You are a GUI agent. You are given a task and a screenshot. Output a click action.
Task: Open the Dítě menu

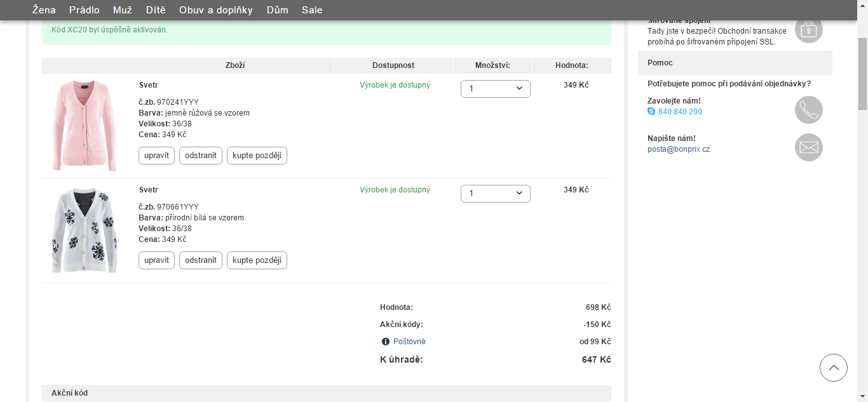pyautogui.click(x=156, y=10)
